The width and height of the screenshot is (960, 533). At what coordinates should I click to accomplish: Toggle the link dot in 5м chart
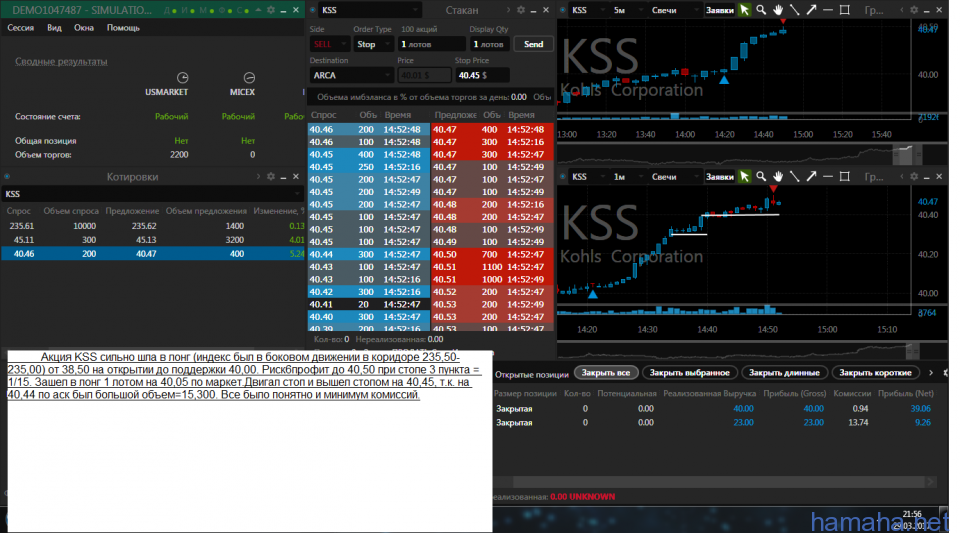click(563, 10)
